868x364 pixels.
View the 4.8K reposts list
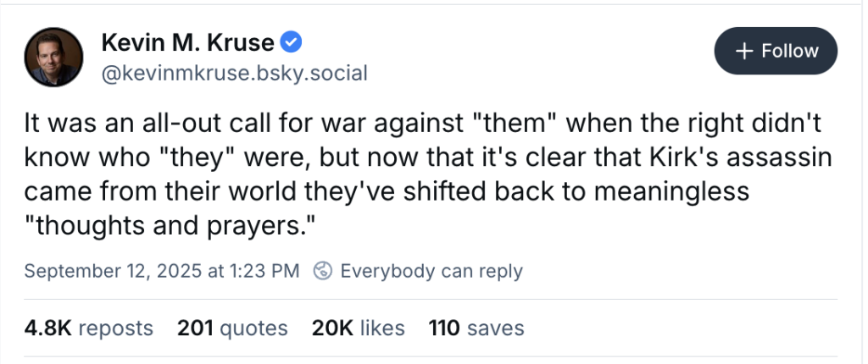click(89, 328)
